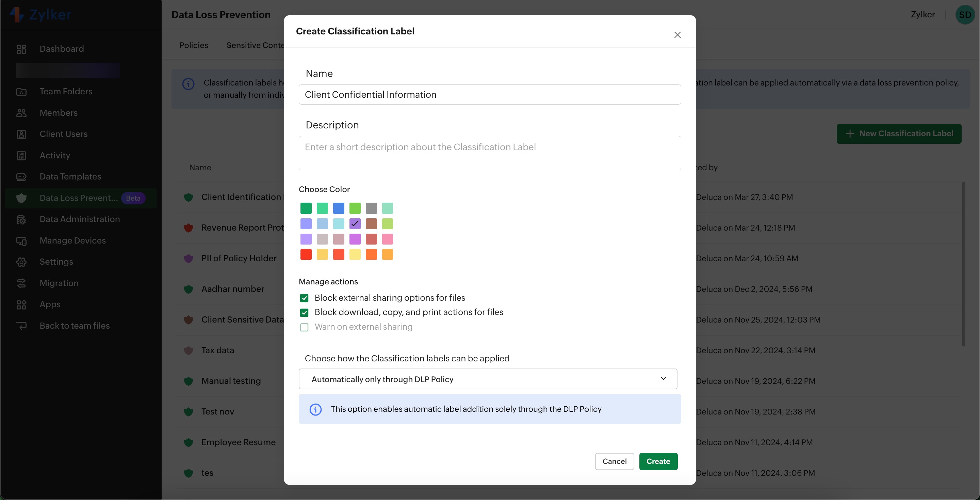This screenshot has width=980, height=500.
Task: Click shield icon beside Aadhar number
Action: tap(188, 289)
